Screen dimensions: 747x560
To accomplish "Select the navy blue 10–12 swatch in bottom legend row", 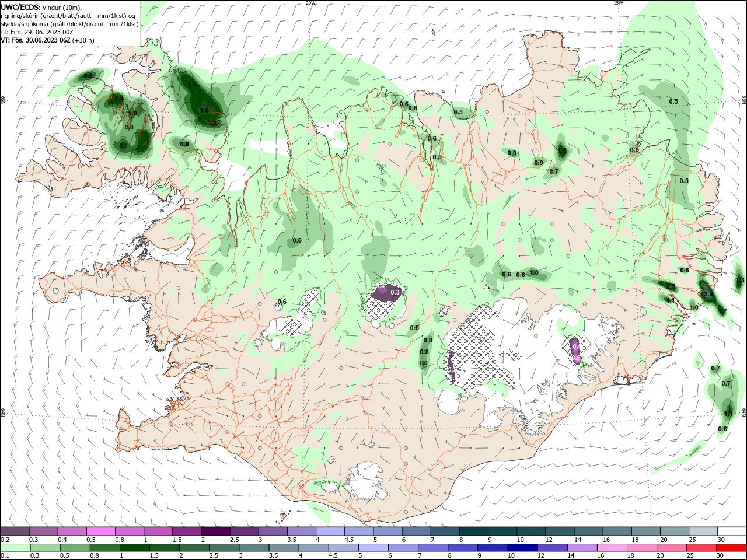I will click(522, 548).
